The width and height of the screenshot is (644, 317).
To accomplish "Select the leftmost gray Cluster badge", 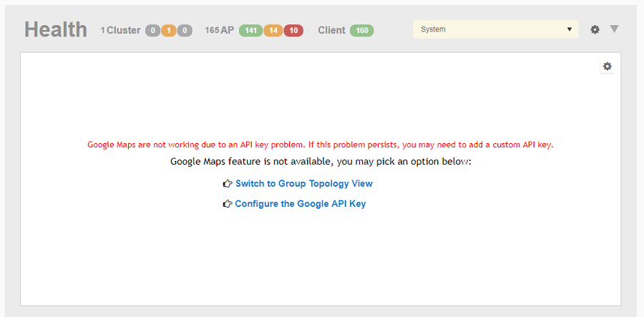I will tap(153, 31).
